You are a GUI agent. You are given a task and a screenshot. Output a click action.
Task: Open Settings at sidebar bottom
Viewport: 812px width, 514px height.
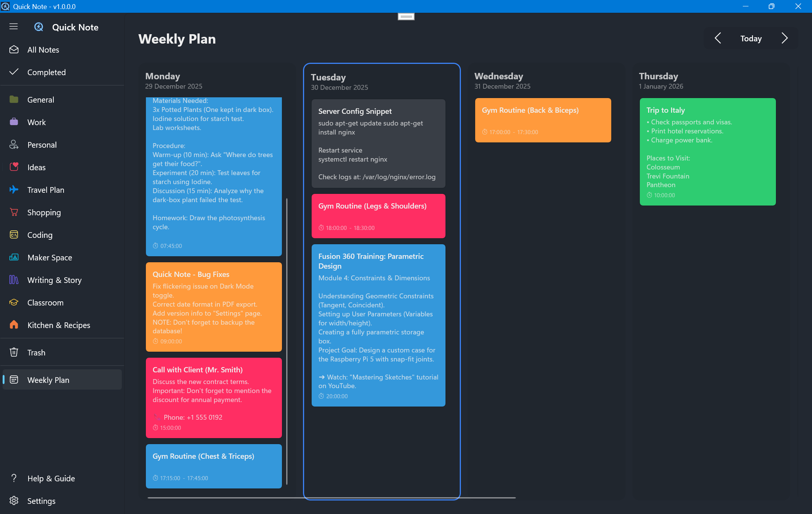coord(41,501)
